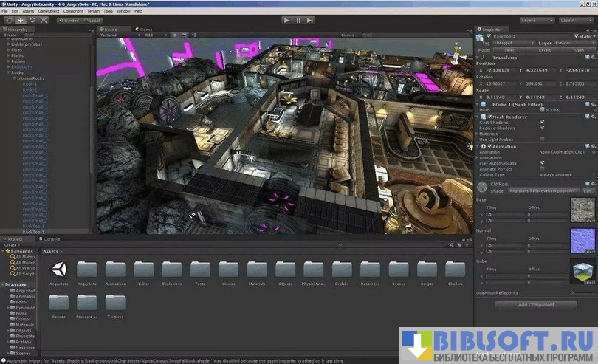Switch to the Game tab

(x=145, y=30)
